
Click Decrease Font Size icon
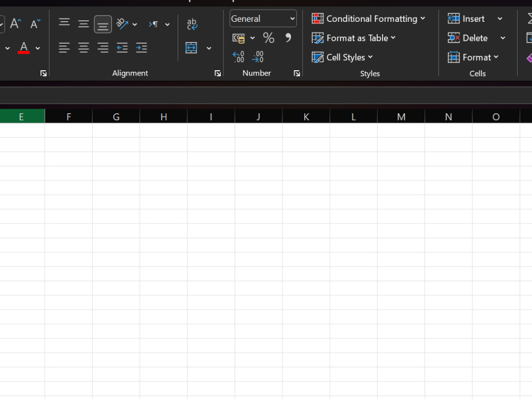tap(35, 24)
